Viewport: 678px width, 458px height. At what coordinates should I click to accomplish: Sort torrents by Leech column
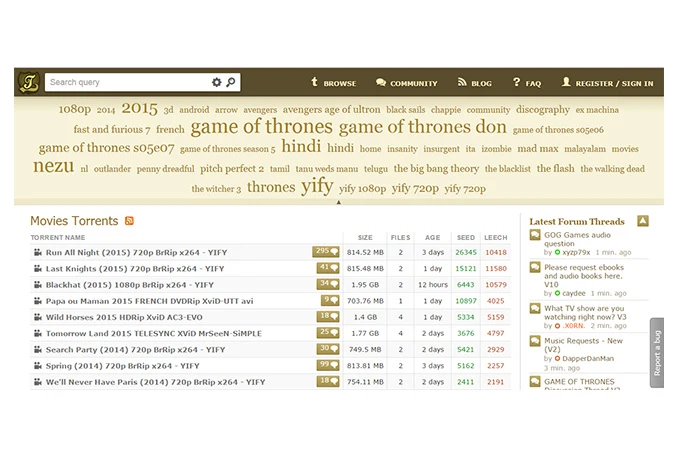point(496,237)
